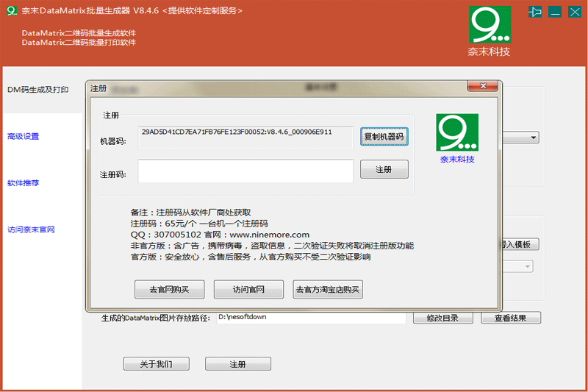
Task: Copy machine code with 复制机器码 button
Action: [384, 137]
